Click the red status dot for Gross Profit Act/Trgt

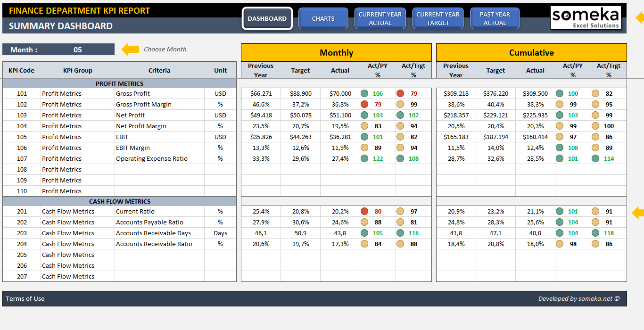pos(400,93)
